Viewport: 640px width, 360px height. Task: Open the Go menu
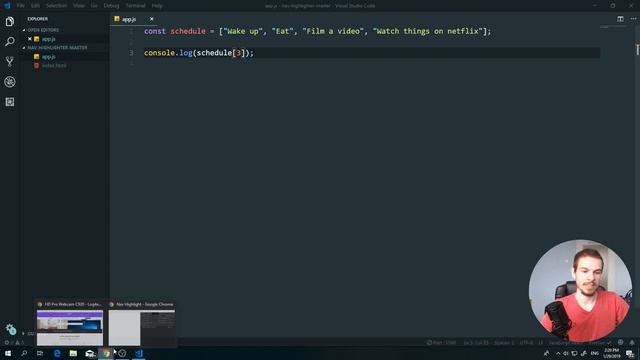click(94, 6)
